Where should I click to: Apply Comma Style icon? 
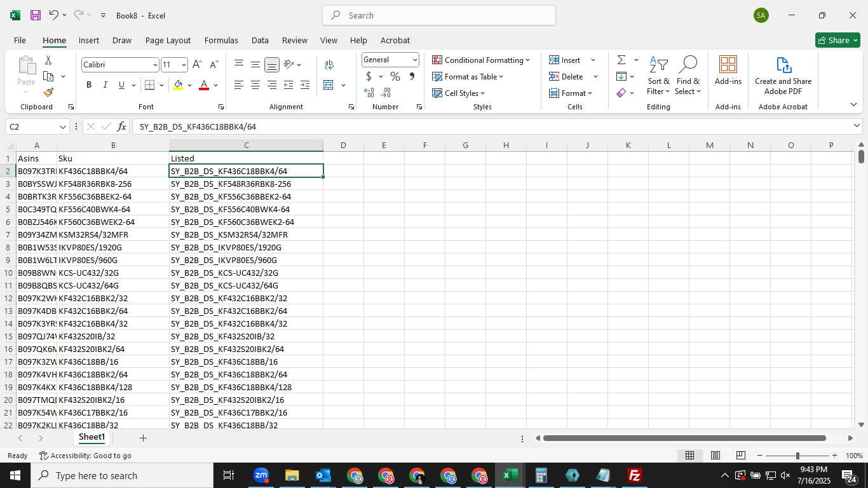point(412,76)
